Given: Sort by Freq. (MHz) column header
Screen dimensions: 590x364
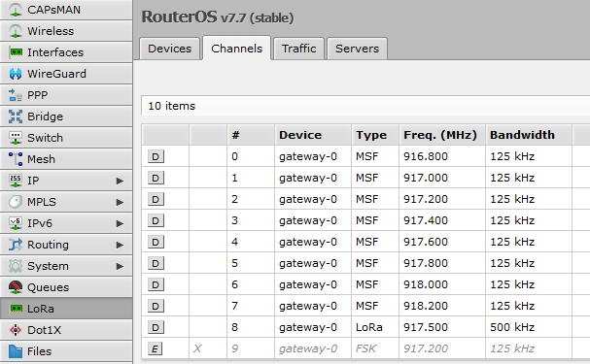Looking at the screenshot, I should pos(442,135).
